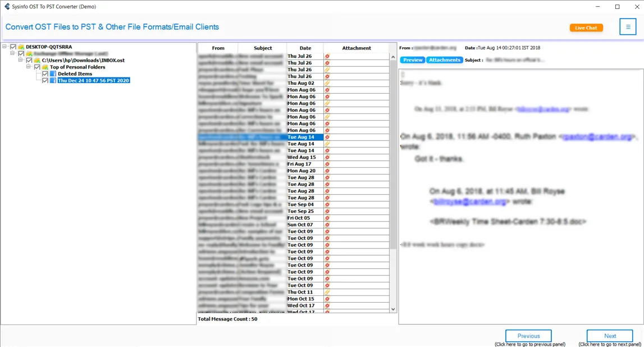Click the message list scrollbar thumb
Screen dimensions: 644x347
pyautogui.click(x=393, y=154)
